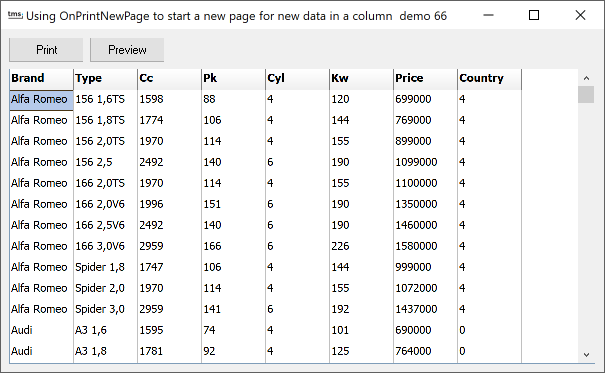Click the Print button
The image size is (605, 373).
(46, 50)
